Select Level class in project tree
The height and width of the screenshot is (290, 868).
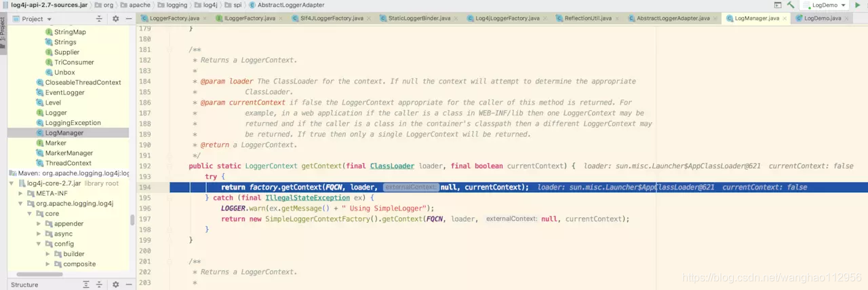pos(48,103)
